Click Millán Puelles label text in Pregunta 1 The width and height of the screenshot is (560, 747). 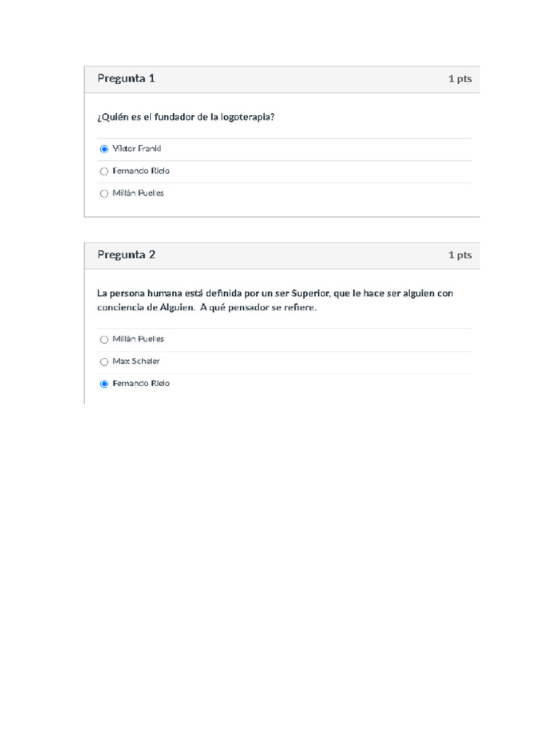[138, 193]
